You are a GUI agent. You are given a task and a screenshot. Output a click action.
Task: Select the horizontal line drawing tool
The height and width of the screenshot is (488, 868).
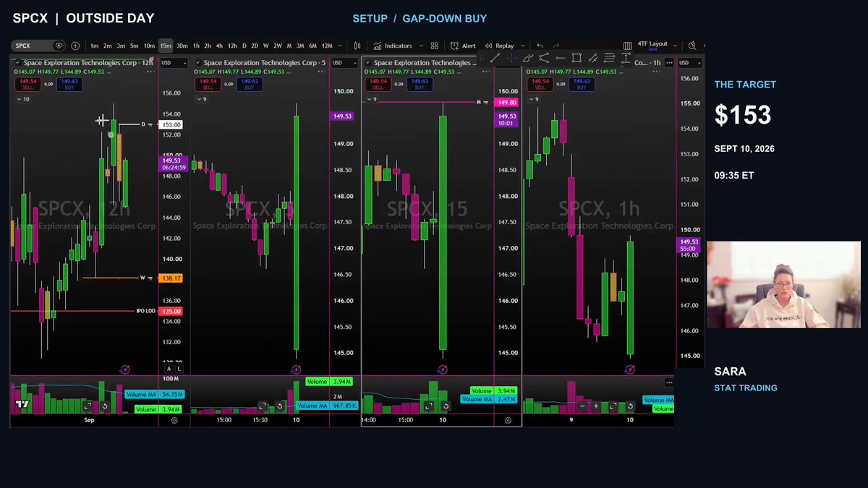pyautogui.click(x=561, y=58)
